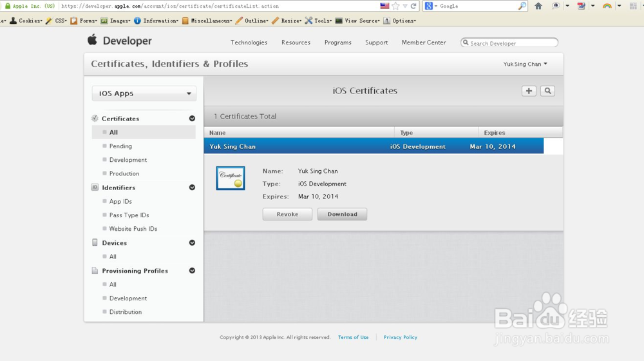Select Development under Certificates
The height and width of the screenshot is (361, 644).
coord(128,159)
